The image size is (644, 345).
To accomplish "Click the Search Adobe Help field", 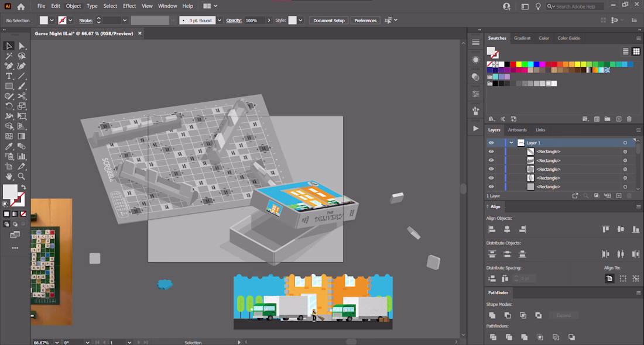I will [576, 6].
